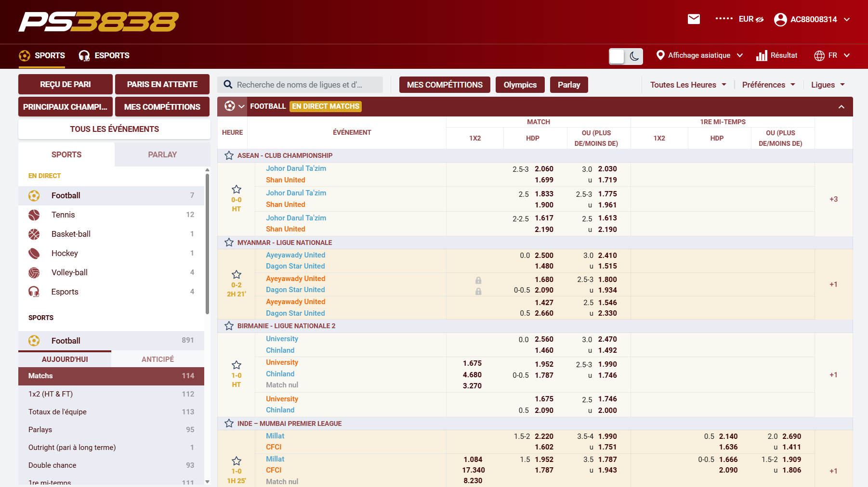This screenshot has width=868, height=487.
Task: Open account avatar for AC88008314
Action: tap(780, 19)
